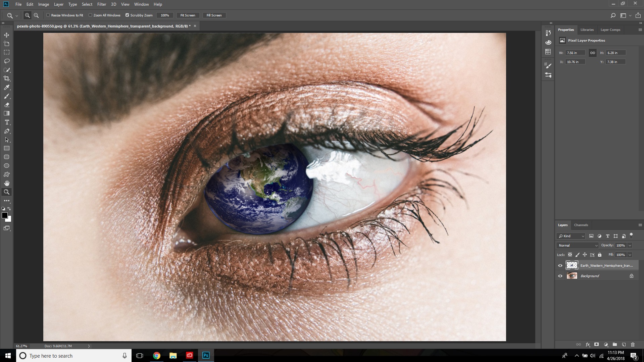The width and height of the screenshot is (644, 362).
Task: Select the Horizontal Type tool
Action: (7, 122)
